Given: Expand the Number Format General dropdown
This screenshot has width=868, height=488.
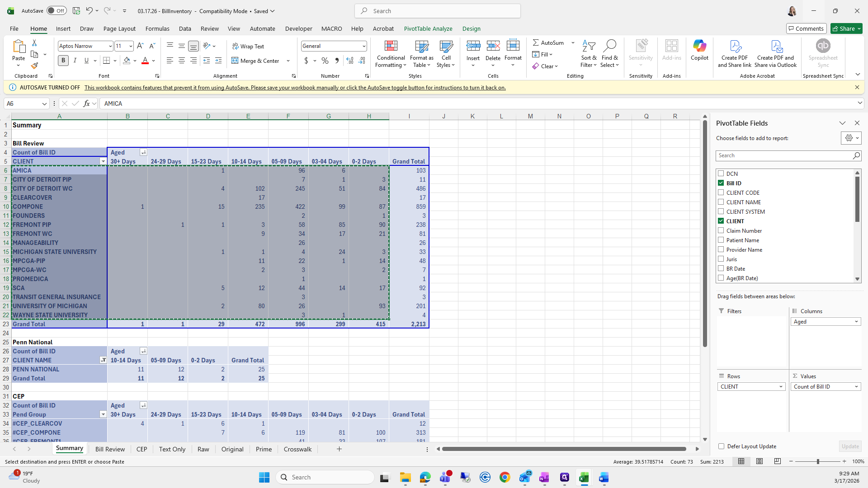Looking at the screenshot, I should [363, 46].
